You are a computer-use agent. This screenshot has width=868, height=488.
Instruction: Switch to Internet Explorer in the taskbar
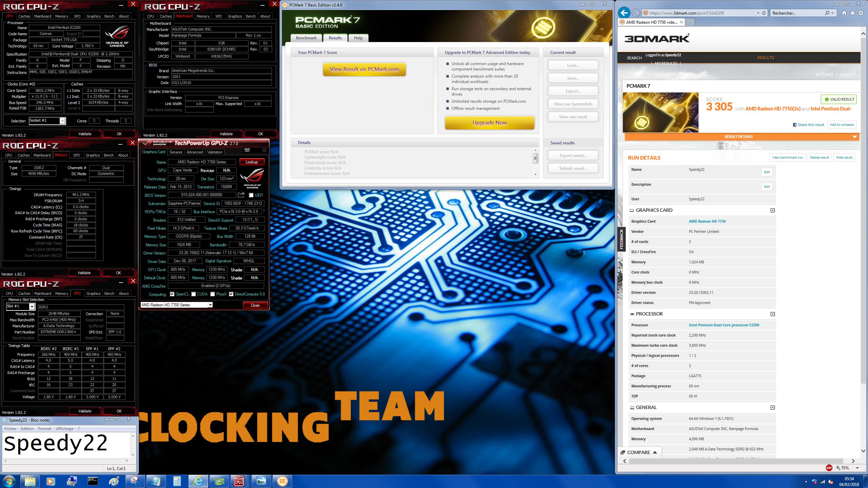[x=198, y=481]
